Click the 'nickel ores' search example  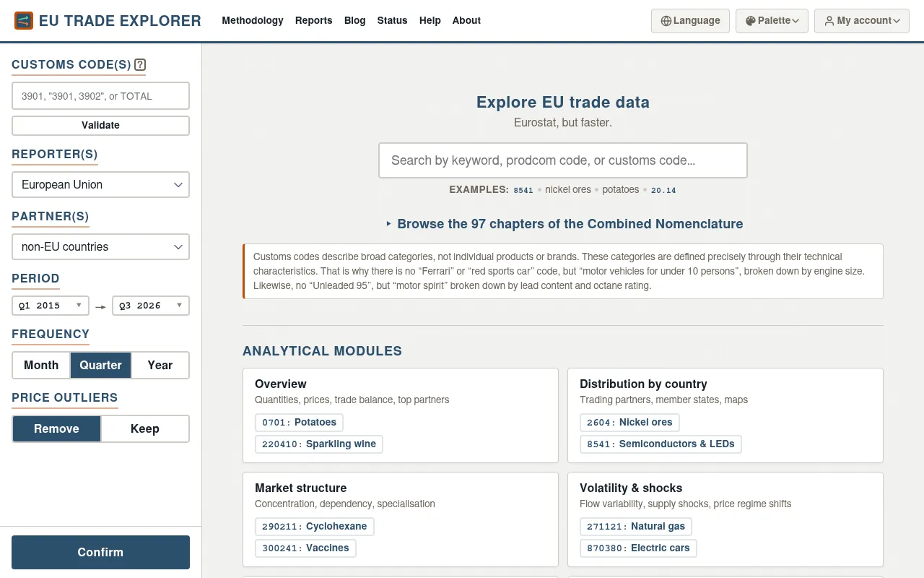tap(568, 190)
